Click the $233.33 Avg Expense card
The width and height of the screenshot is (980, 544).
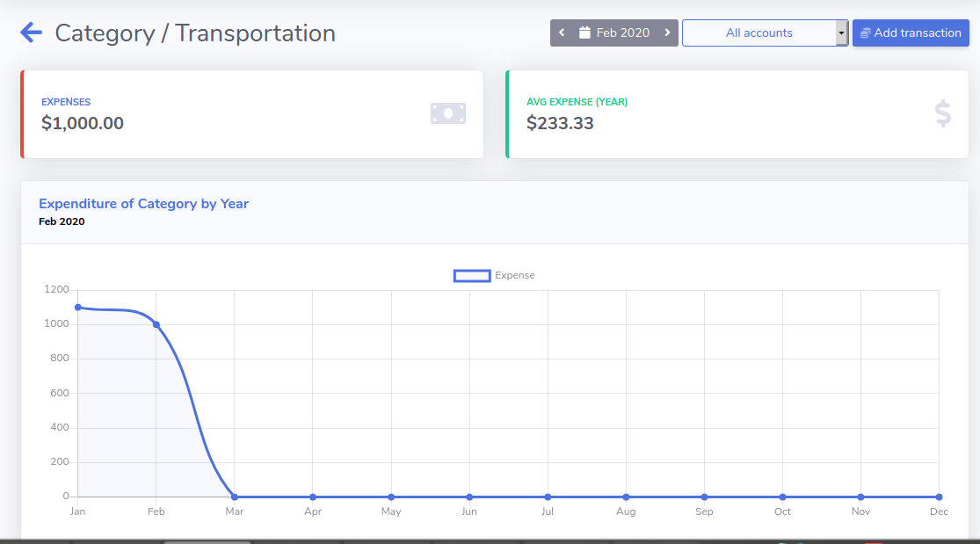click(737, 114)
